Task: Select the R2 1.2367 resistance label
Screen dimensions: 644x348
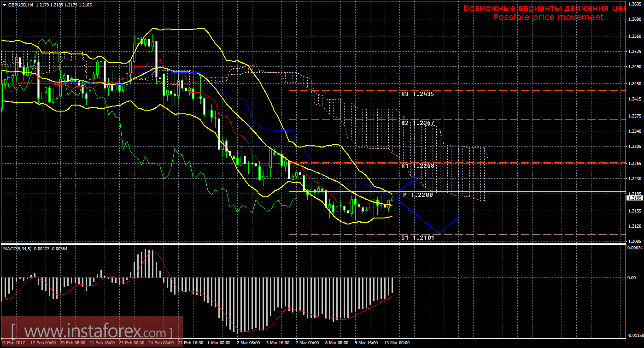Action: (x=417, y=123)
